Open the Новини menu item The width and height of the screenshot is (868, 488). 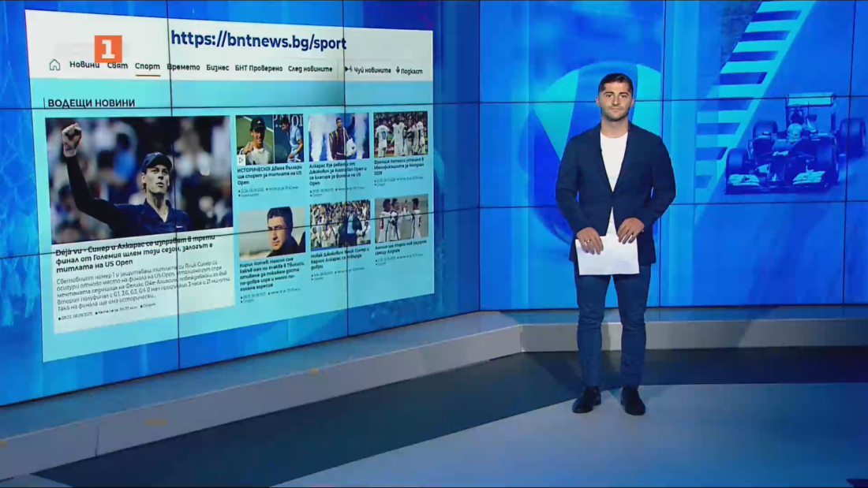(x=84, y=65)
